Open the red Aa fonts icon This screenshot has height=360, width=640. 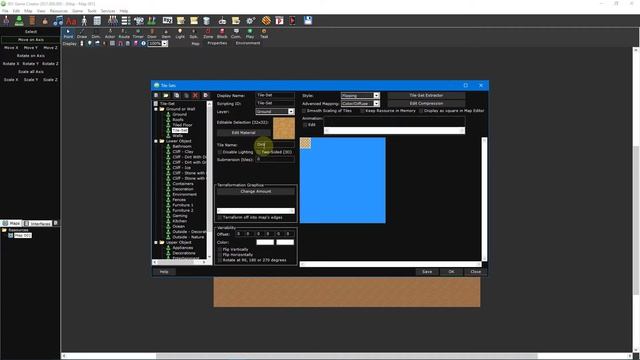click(71, 20)
